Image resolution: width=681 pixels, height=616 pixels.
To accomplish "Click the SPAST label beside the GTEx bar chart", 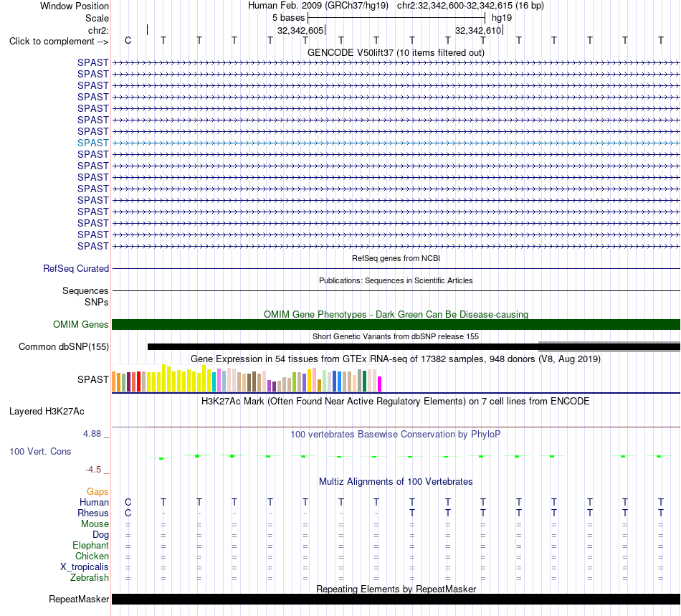I will 93,379.
